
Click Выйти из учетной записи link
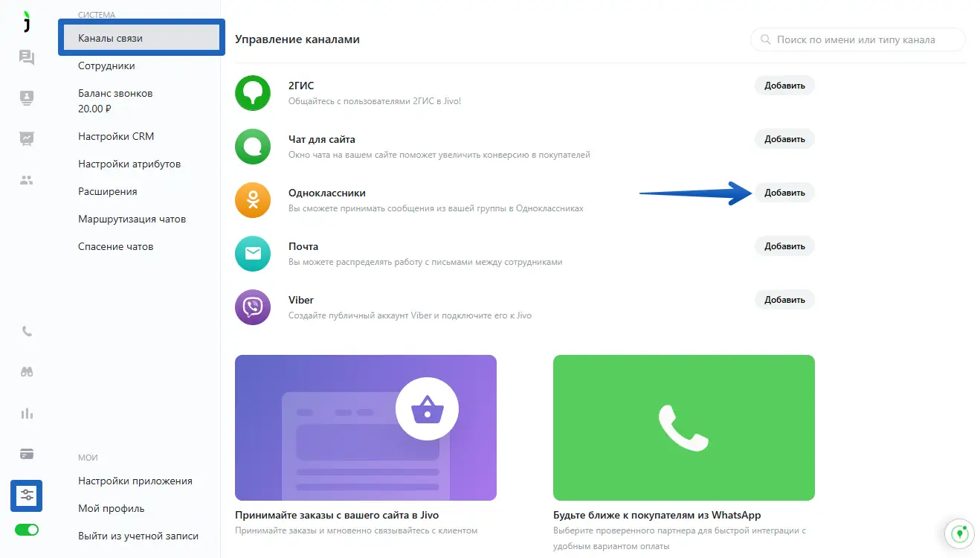point(138,536)
